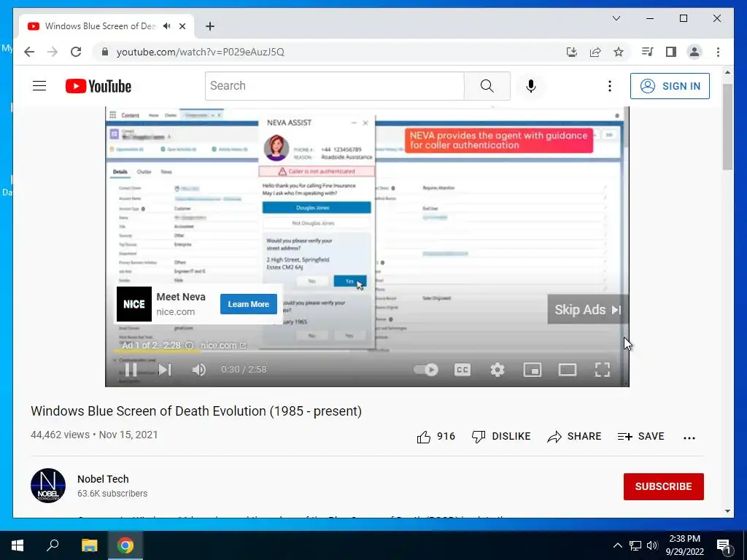Click the NICE ad logo thumbnail
The width and height of the screenshot is (747, 560).
click(x=134, y=304)
